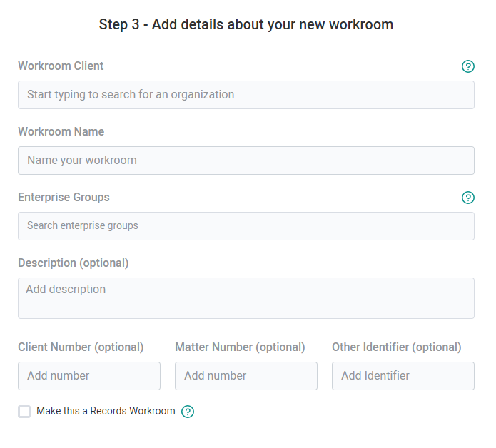The width and height of the screenshot is (496, 448).
Task: Click the Other Identifier (optional) label
Action: tap(397, 347)
